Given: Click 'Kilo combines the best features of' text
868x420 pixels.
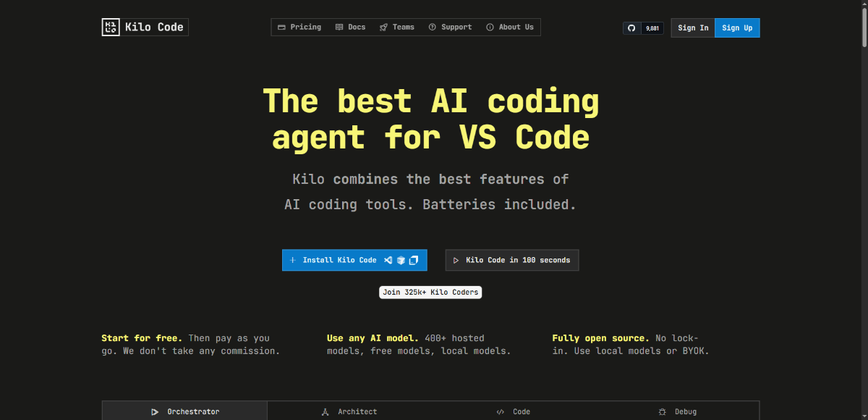Looking at the screenshot, I should tap(430, 179).
